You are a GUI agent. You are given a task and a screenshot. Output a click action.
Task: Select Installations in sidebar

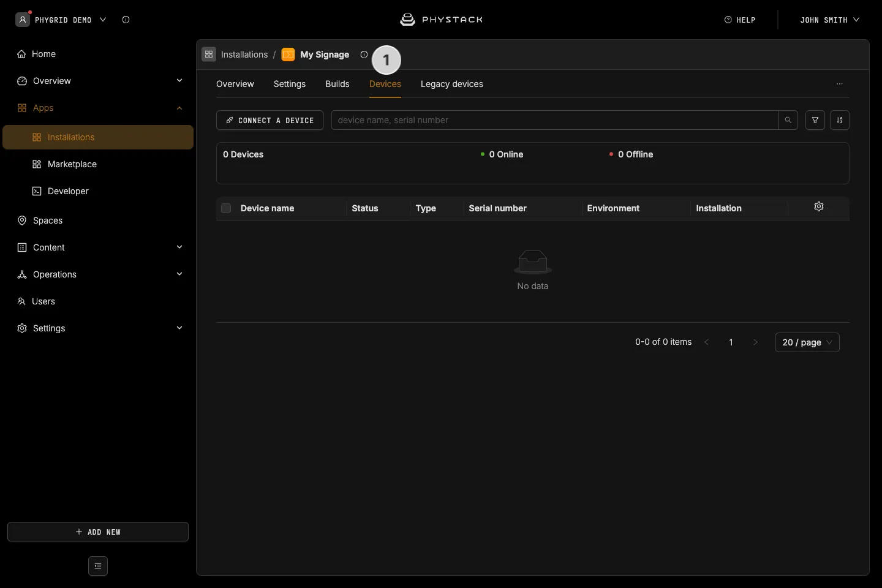point(98,137)
